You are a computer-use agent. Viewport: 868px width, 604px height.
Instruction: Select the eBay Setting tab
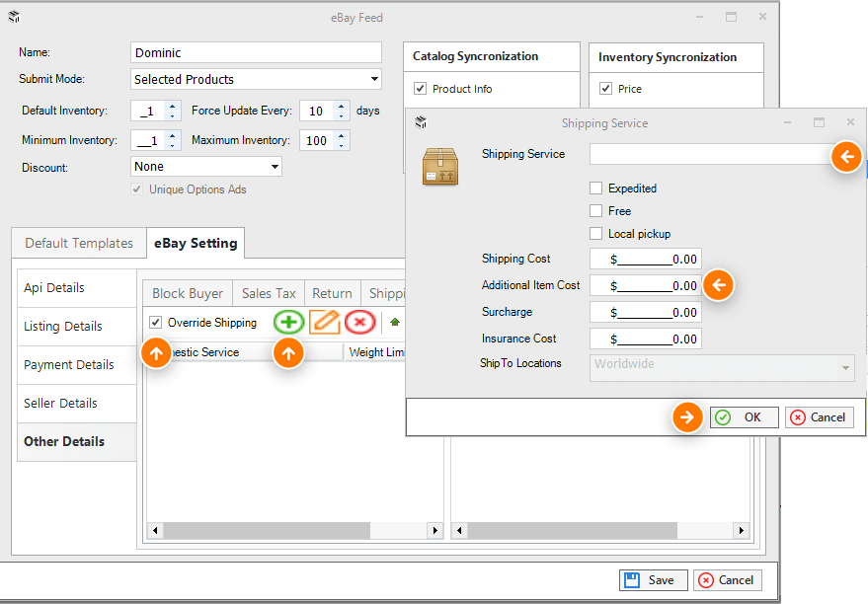196,244
